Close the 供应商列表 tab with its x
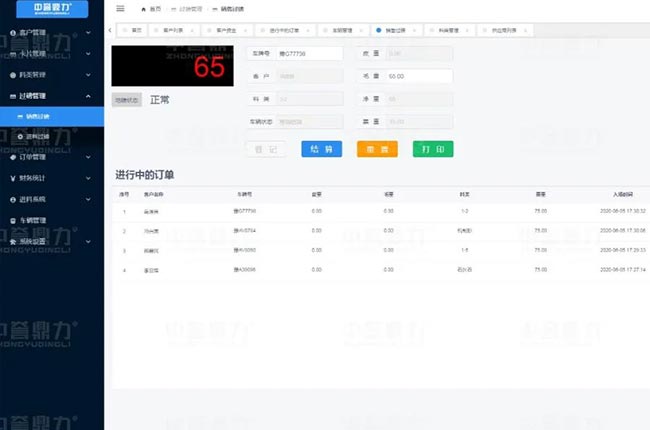 (x=525, y=31)
